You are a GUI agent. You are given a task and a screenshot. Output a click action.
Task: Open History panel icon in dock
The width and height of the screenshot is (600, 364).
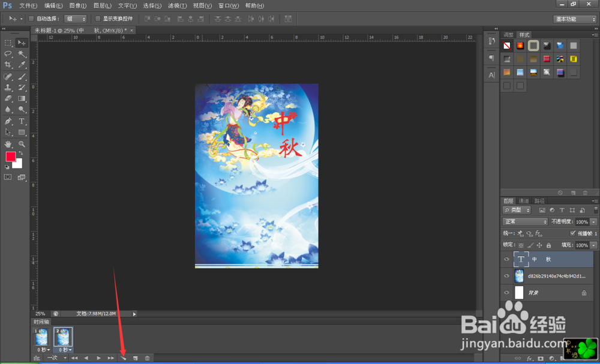492,41
